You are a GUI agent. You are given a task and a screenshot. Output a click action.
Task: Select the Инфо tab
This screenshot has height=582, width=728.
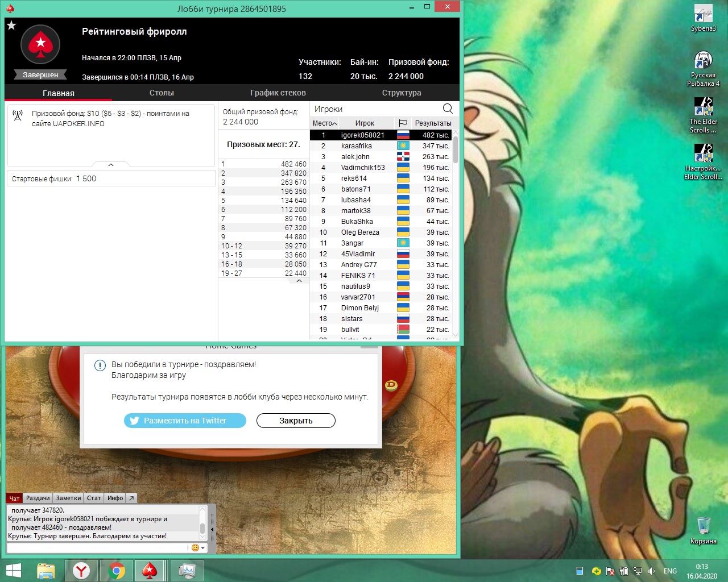click(115, 498)
